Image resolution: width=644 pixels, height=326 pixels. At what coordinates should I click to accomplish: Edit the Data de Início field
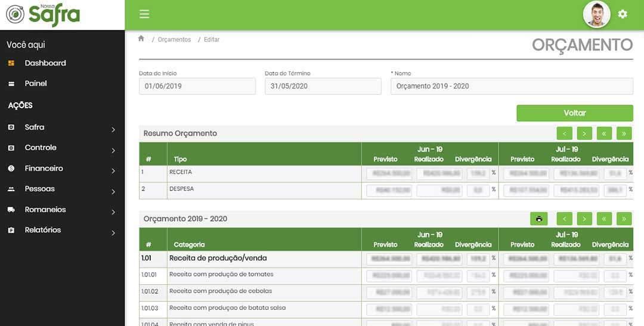pyautogui.click(x=197, y=87)
